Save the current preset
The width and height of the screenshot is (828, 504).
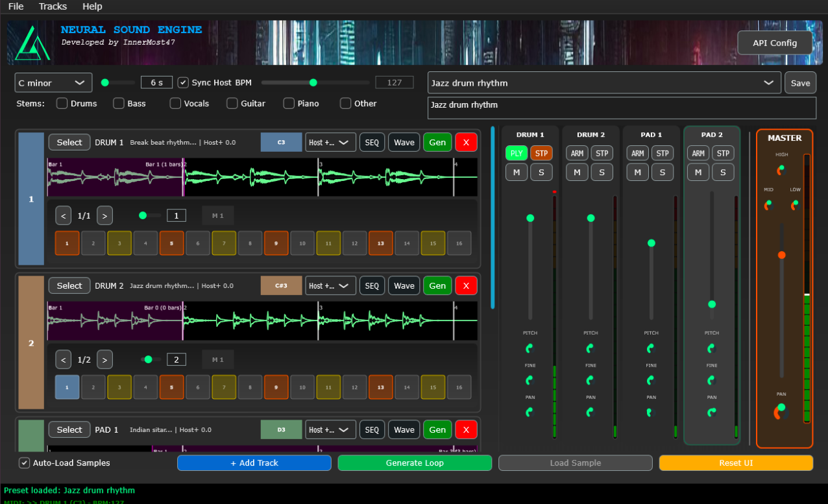[800, 83]
